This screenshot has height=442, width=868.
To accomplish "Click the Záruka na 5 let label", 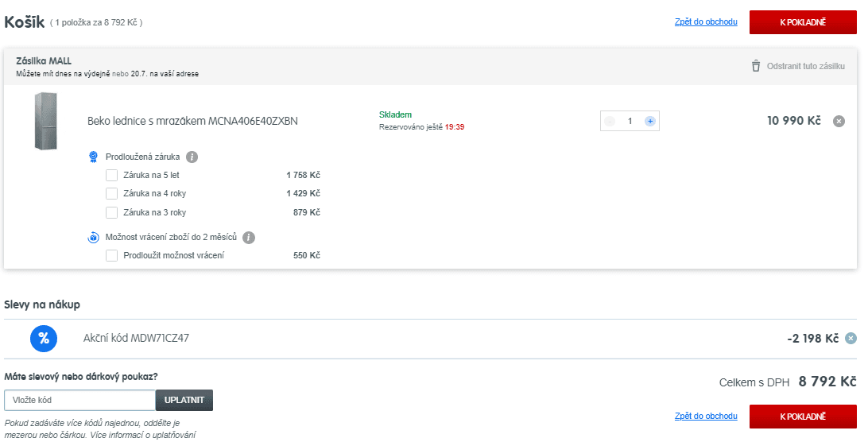I will (151, 175).
